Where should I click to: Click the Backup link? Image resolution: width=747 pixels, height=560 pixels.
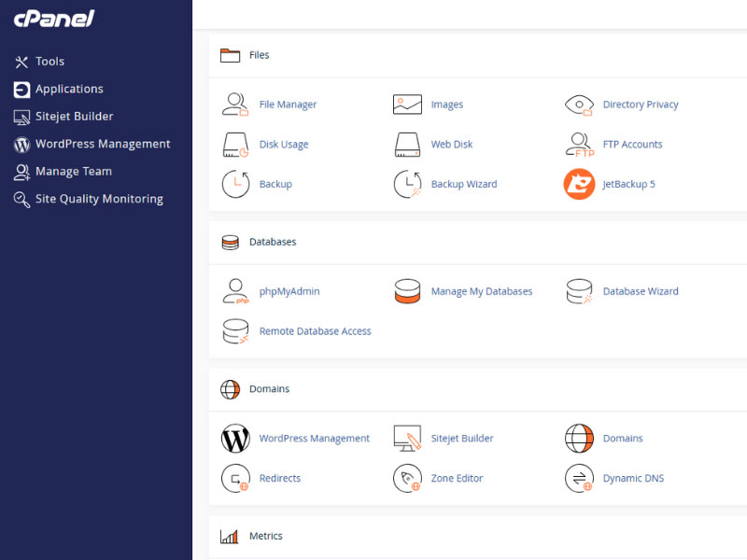pos(275,184)
